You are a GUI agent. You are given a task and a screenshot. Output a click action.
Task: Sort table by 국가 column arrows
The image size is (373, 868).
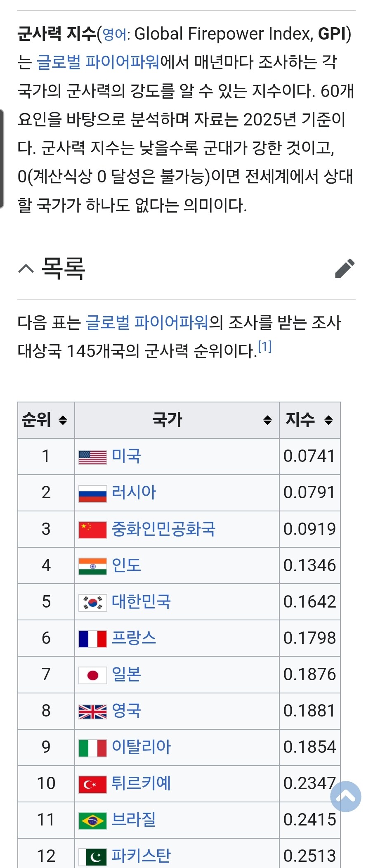pos(267,420)
